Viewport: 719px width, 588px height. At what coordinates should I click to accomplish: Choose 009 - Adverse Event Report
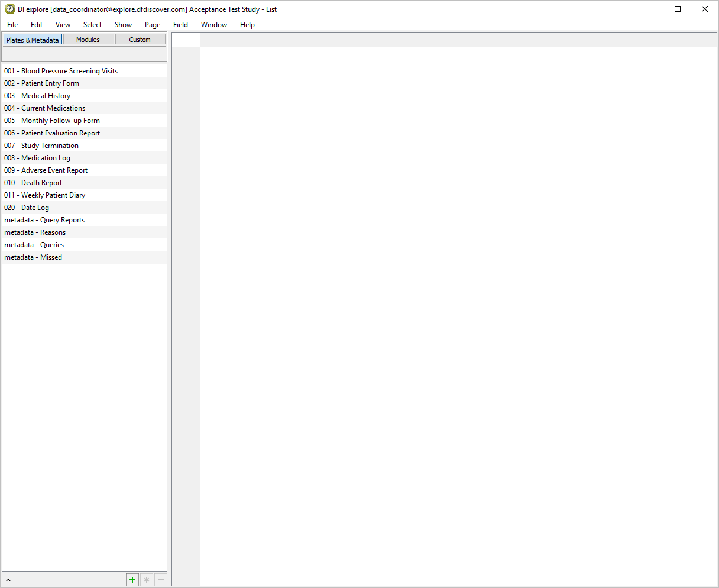pyautogui.click(x=46, y=170)
